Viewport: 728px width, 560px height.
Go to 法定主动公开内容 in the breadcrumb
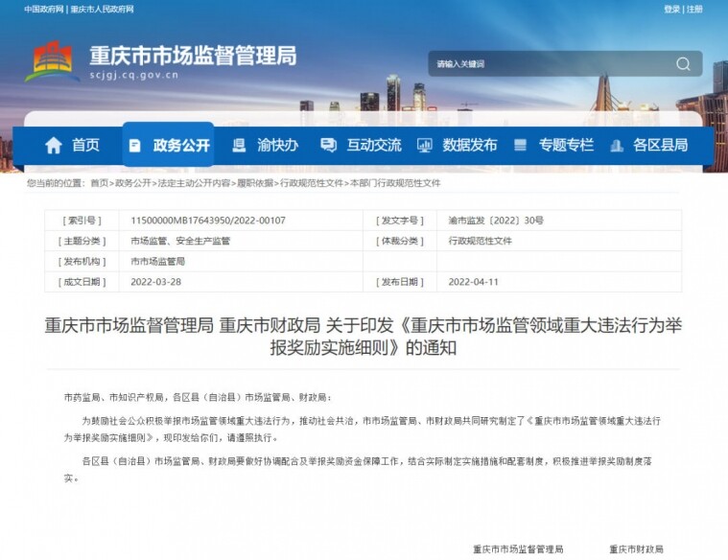194,183
